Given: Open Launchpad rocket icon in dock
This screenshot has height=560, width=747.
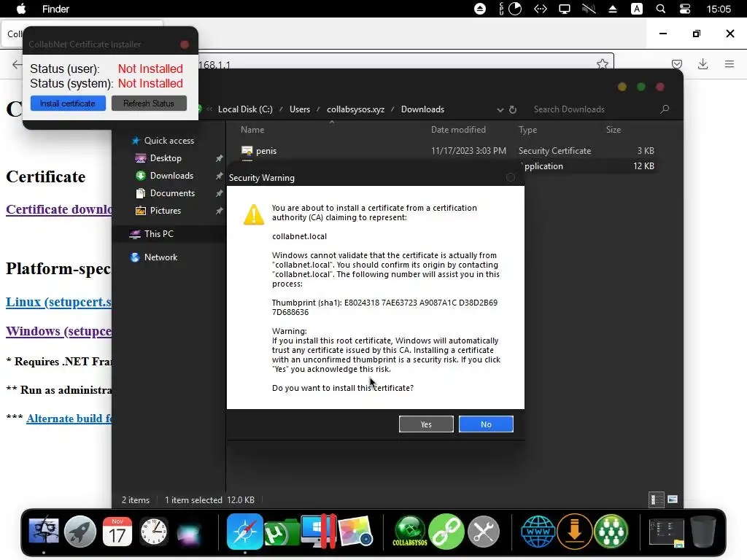Looking at the screenshot, I should coord(80,532).
